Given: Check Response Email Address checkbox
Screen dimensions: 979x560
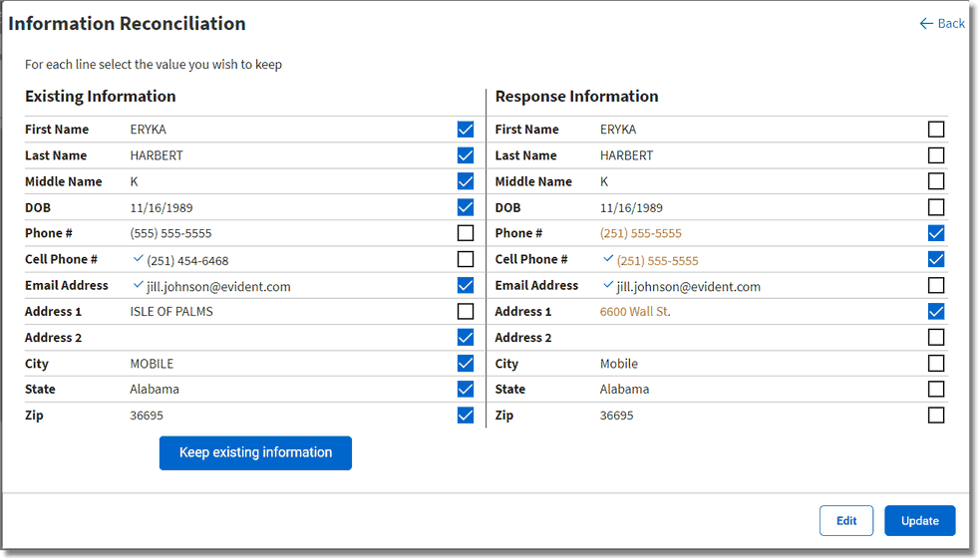Looking at the screenshot, I should (936, 285).
